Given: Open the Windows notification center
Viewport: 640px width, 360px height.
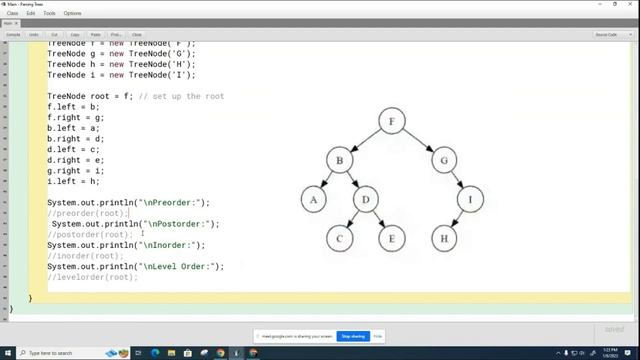Looking at the screenshot, I should tap(628, 353).
